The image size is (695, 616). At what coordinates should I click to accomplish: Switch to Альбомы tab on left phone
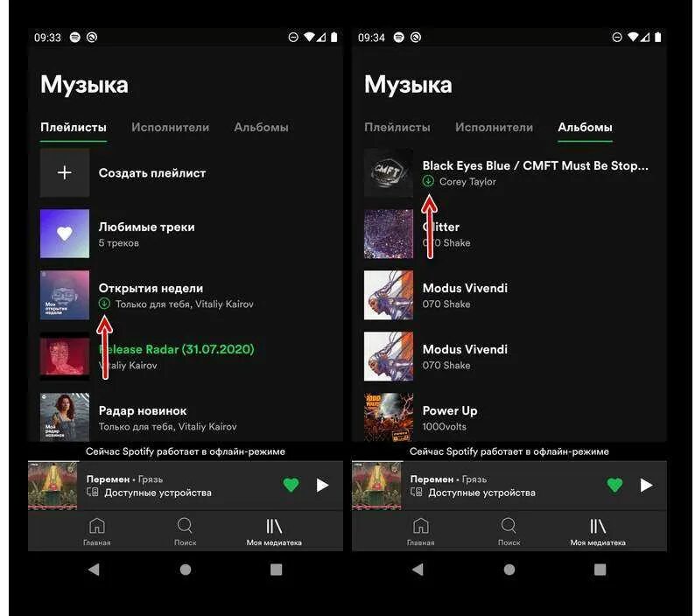pyautogui.click(x=261, y=128)
